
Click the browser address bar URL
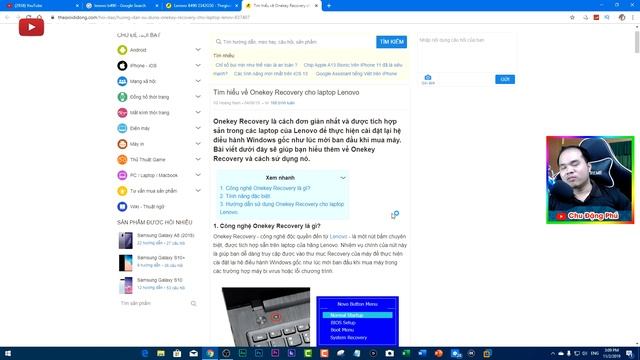click(x=154, y=18)
